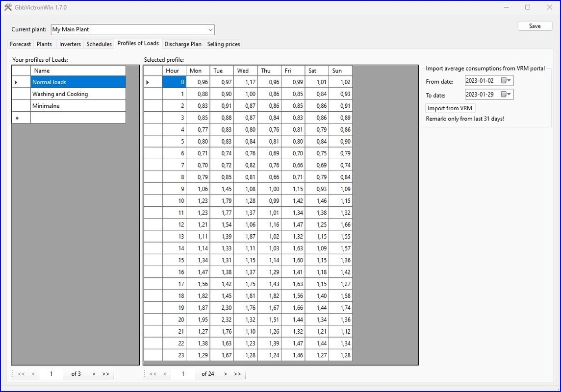
Task: Move to previous hour row in profile navigator
Action: coord(165,374)
